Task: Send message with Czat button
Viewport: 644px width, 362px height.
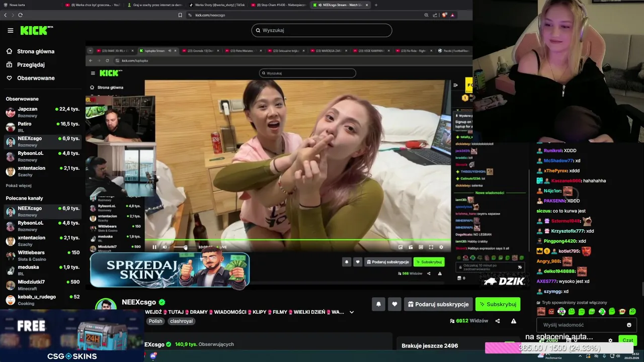Action: point(627,340)
